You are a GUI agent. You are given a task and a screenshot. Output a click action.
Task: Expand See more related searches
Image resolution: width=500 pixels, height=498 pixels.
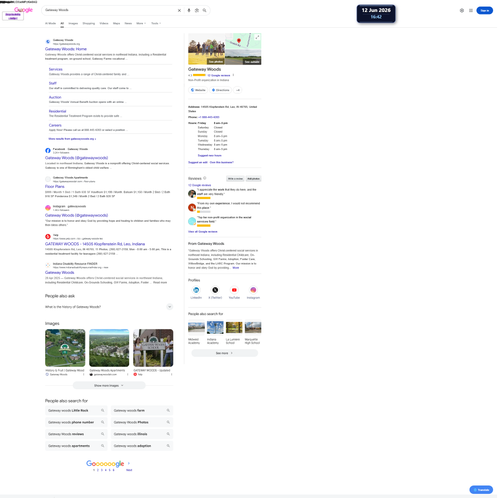[x=224, y=353]
